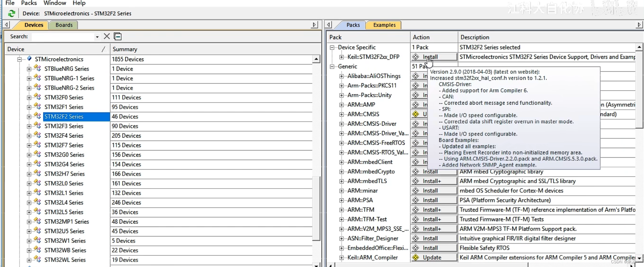Click install icon in ARM::mbedTLS row

tap(416, 181)
